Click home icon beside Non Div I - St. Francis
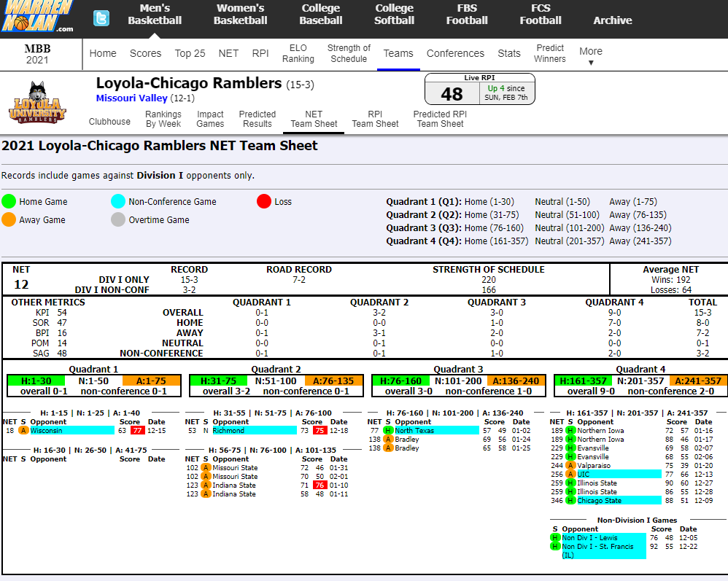The width and height of the screenshot is (728, 581). [x=555, y=547]
